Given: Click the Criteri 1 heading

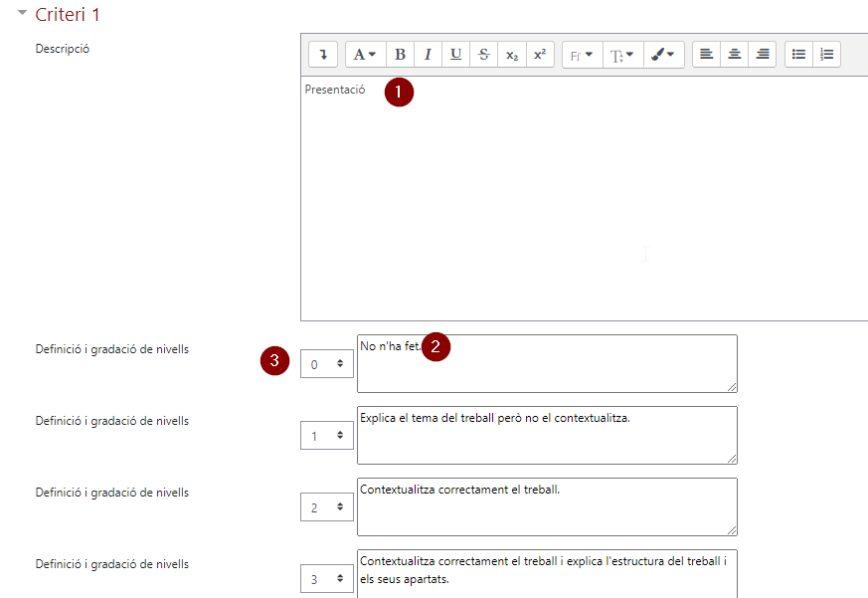Looking at the screenshot, I should (68, 14).
